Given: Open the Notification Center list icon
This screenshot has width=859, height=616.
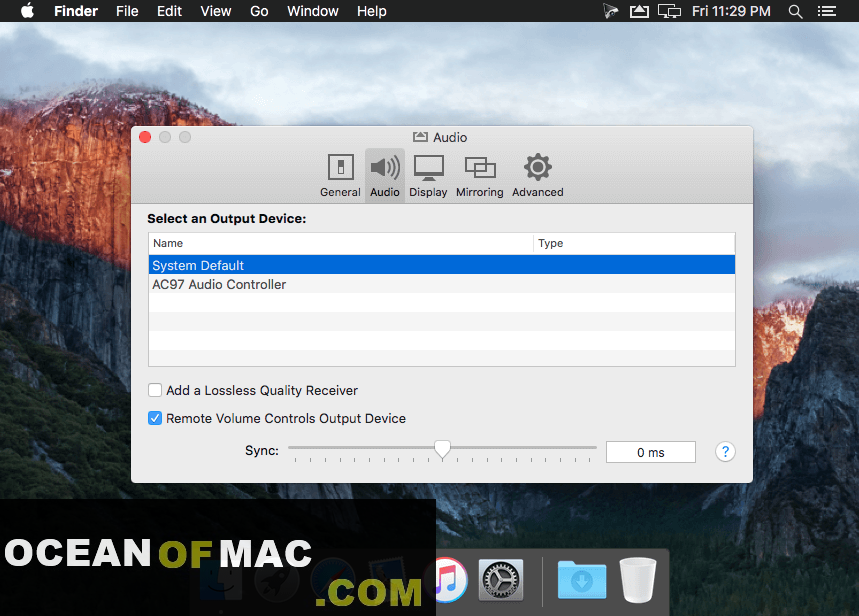Looking at the screenshot, I should coord(826,11).
